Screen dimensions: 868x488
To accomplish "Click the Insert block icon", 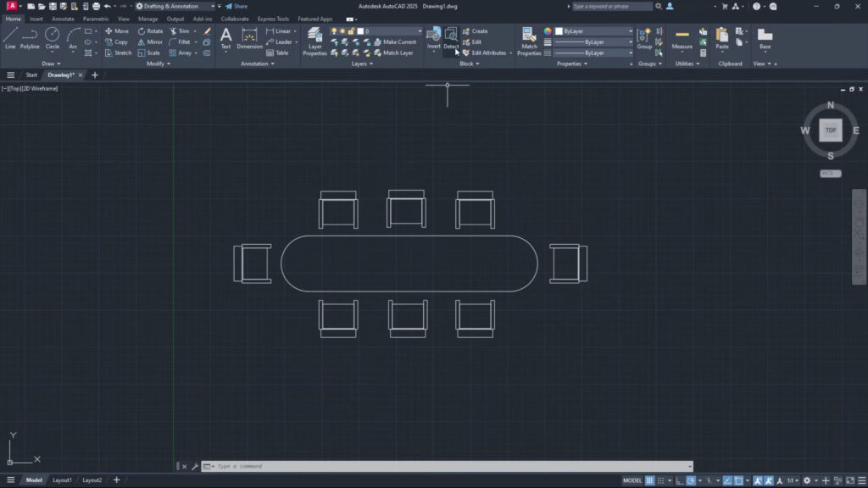I will pos(433,37).
